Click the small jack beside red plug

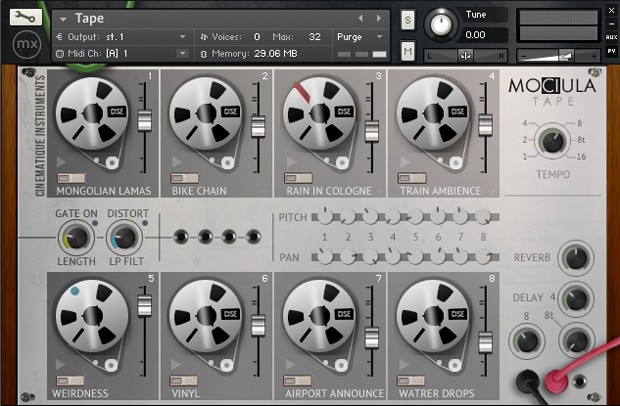580,381
